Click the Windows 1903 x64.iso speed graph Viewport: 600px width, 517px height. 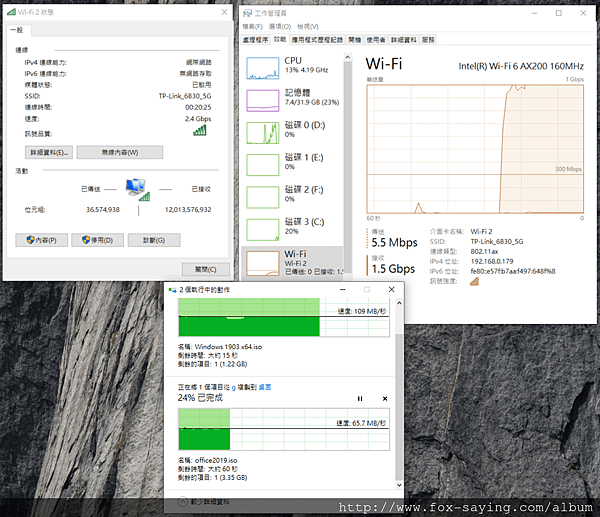pyautogui.click(x=284, y=317)
